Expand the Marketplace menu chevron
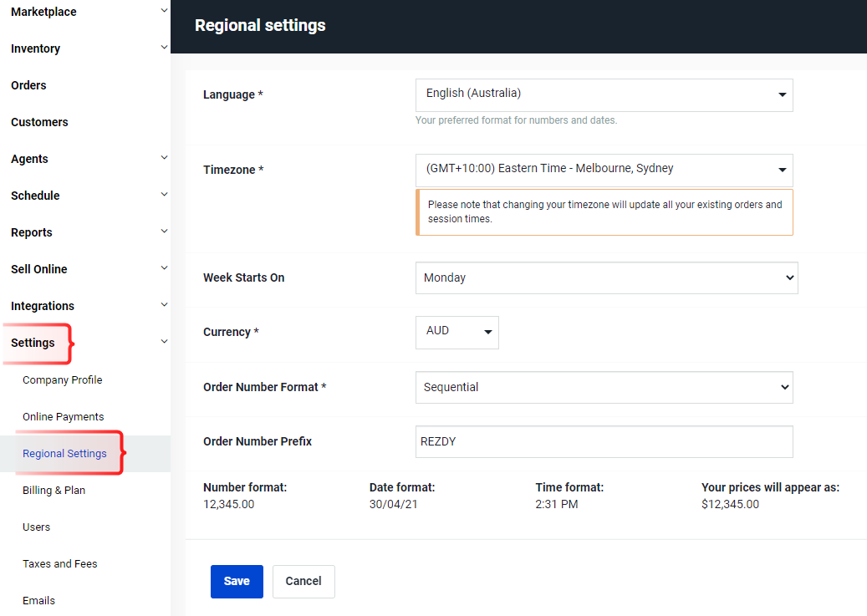The width and height of the screenshot is (867, 616). [x=164, y=11]
